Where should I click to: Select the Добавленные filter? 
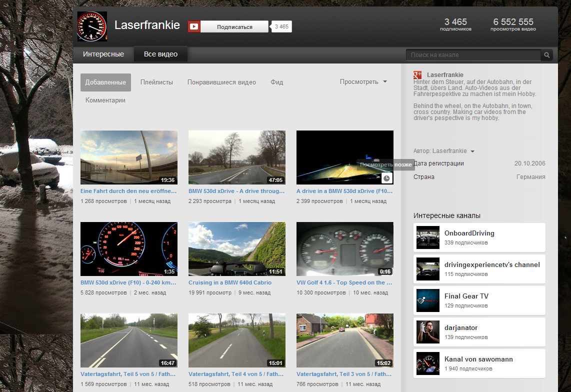(x=105, y=82)
